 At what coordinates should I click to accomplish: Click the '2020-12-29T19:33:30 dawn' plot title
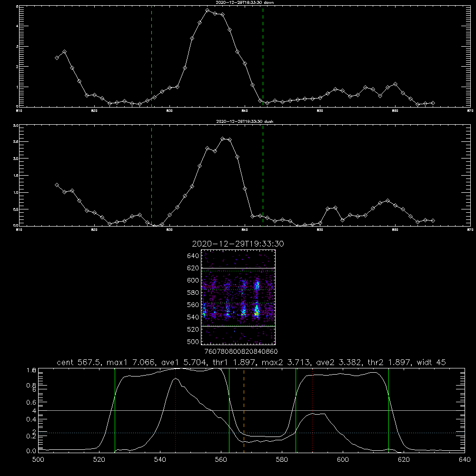coord(245,2)
